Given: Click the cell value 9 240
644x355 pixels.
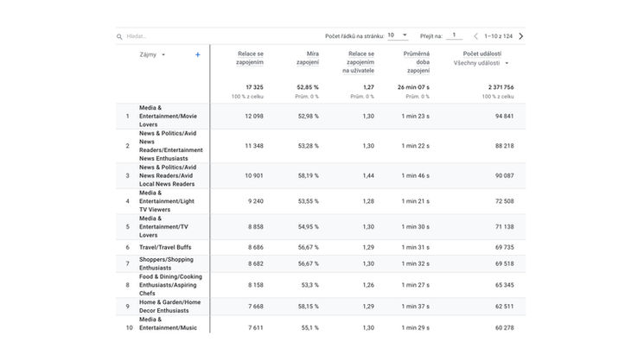Looking at the screenshot, I should tap(256, 201).
